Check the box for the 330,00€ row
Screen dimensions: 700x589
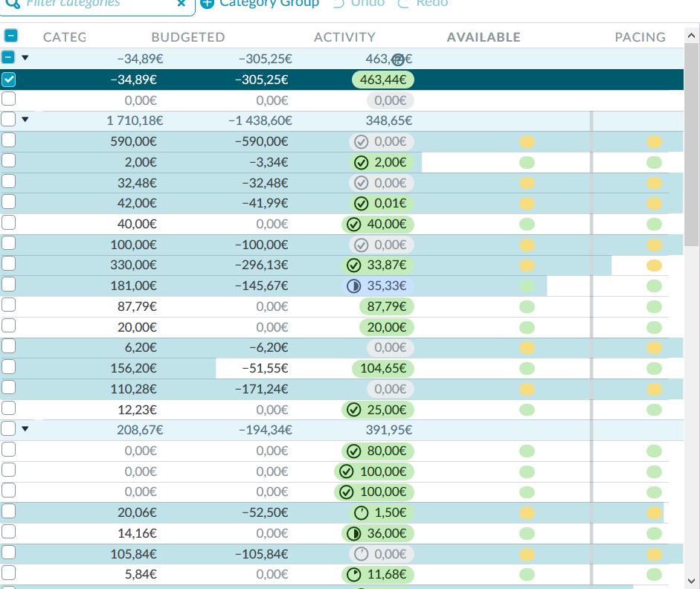pyautogui.click(x=8, y=263)
